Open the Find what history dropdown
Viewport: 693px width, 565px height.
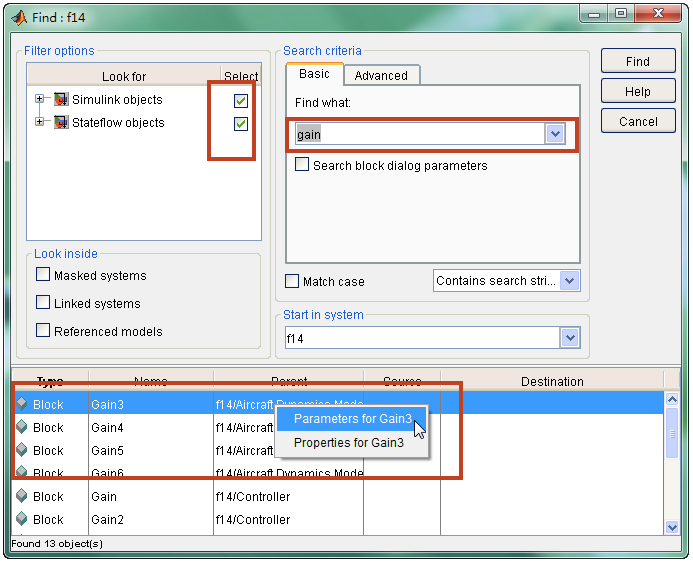(555, 134)
